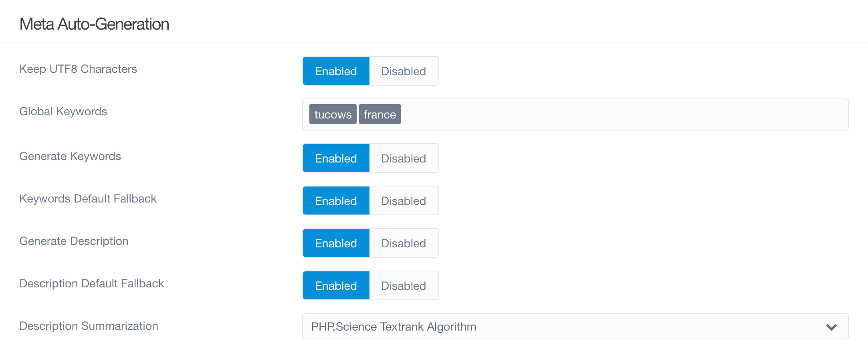Click the Keep UTF8 Characters label
This screenshot has height=353, width=868.
coord(78,69)
